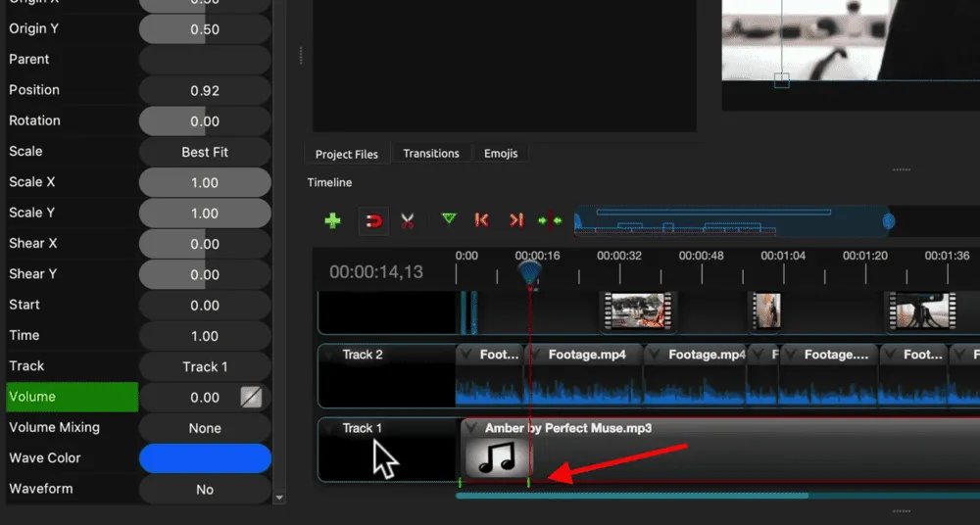Click the keyframe curve icon beside Volume
980x525 pixels.
(x=252, y=397)
